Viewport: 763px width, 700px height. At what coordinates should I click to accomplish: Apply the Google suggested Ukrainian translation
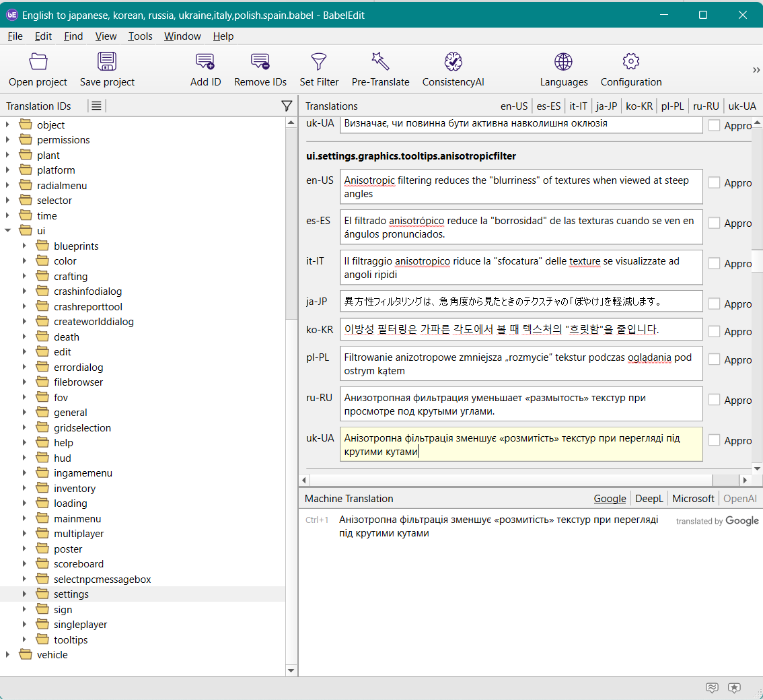498,526
